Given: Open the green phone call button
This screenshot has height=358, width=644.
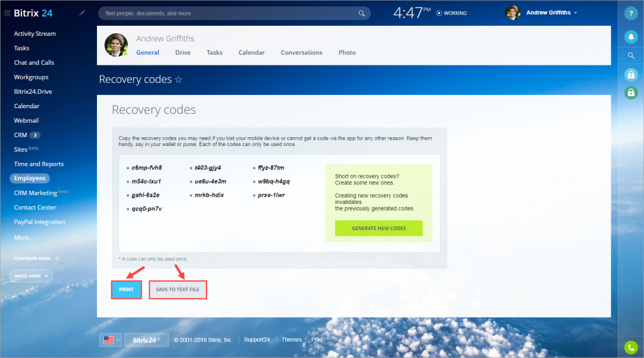Looking at the screenshot, I should (x=631, y=347).
